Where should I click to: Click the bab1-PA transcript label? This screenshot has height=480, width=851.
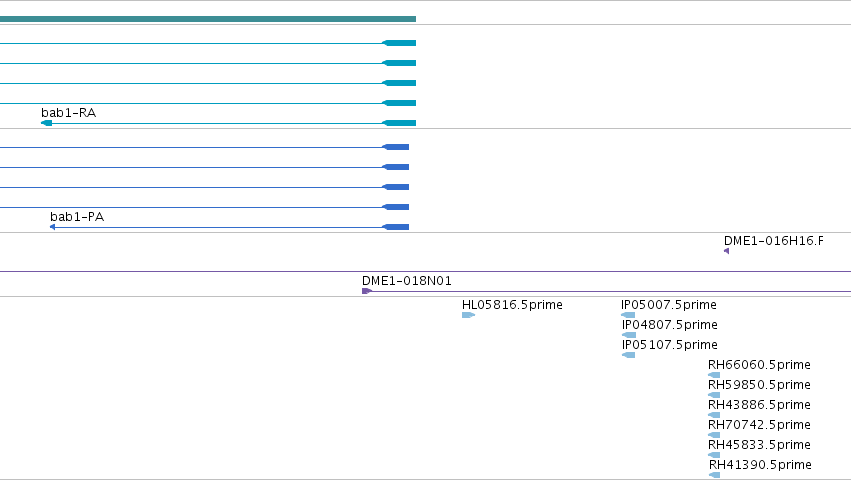[x=77, y=217]
